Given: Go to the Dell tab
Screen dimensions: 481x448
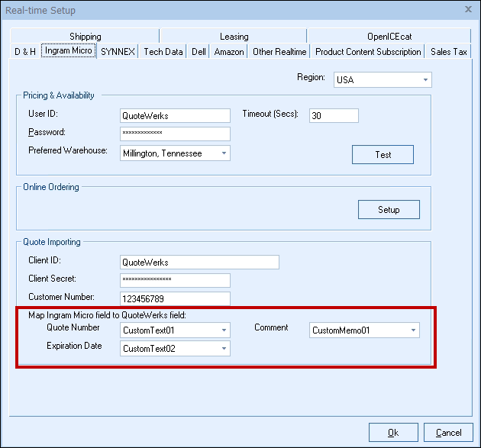Looking at the screenshot, I should pyautogui.click(x=199, y=51).
